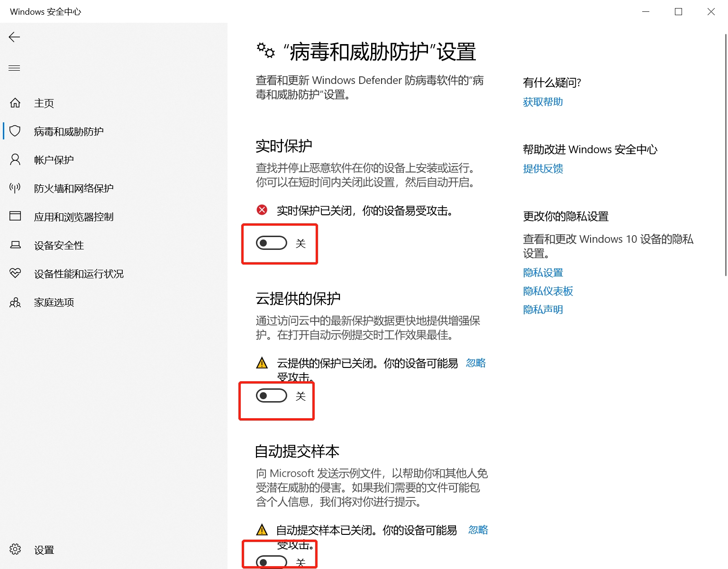Click the laptop icon for device security
Viewport: 728px width, 569px height.
coord(15,245)
